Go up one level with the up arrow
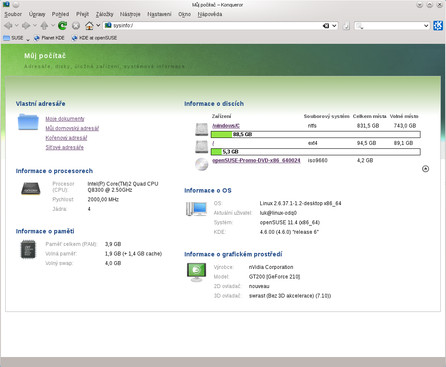 tap(44, 26)
